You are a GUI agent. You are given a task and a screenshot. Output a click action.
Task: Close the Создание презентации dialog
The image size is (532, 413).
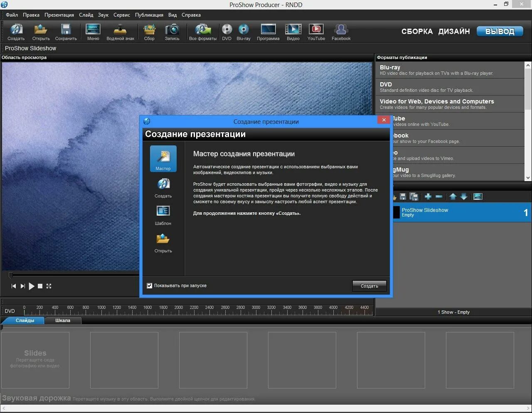[384, 120]
